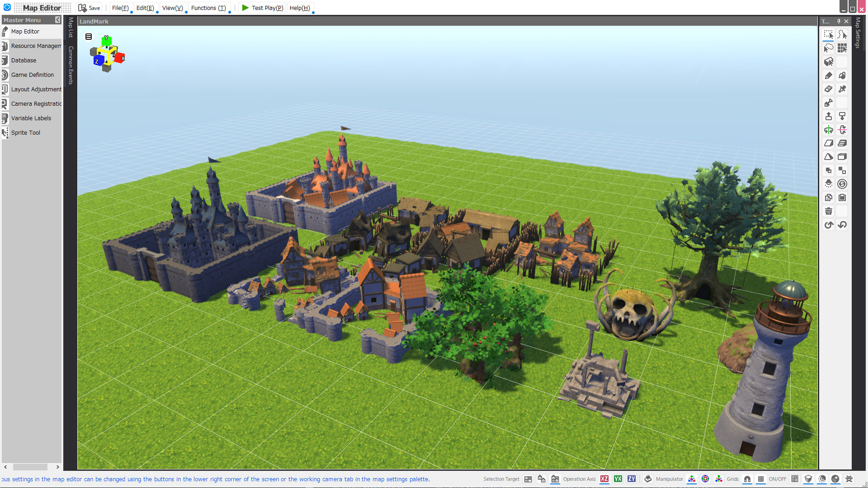
Task: Click the copy icon in the toolbox
Action: (x=829, y=197)
